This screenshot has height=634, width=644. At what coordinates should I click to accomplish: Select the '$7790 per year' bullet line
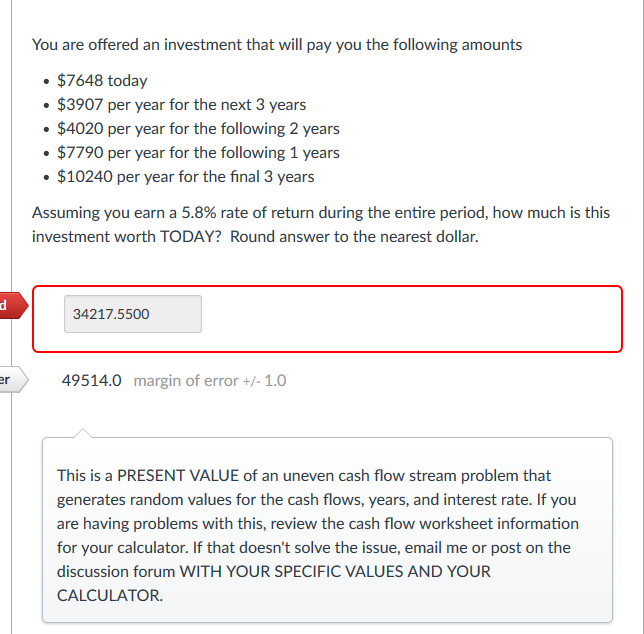pyautogui.click(x=198, y=153)
